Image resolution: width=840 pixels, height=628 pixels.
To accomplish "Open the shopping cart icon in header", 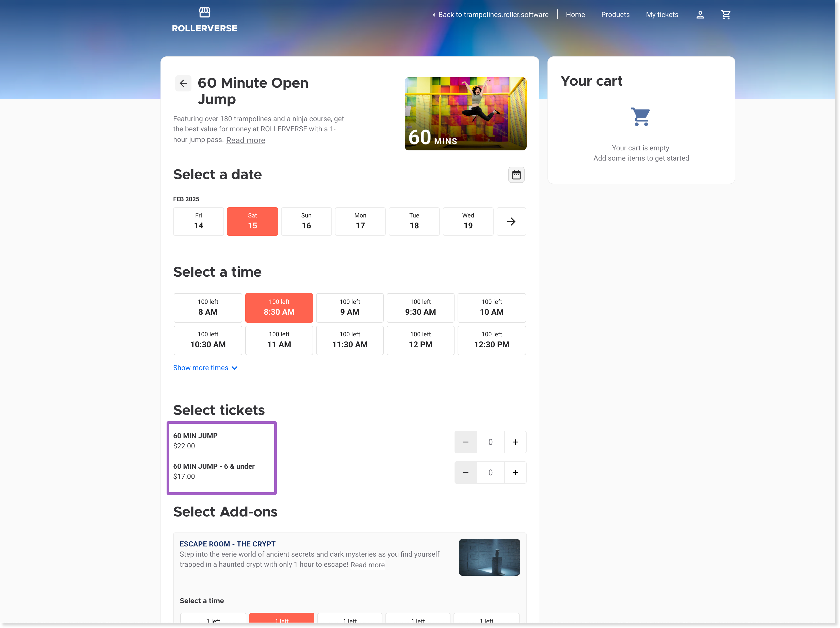I will pyautogui.click(x=726, y=15).
